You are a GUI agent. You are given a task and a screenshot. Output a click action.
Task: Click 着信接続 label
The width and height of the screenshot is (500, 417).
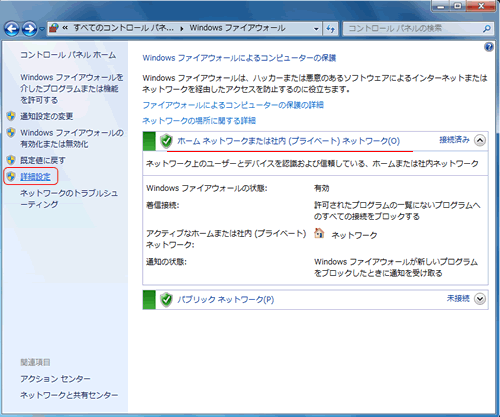point(163,205)
